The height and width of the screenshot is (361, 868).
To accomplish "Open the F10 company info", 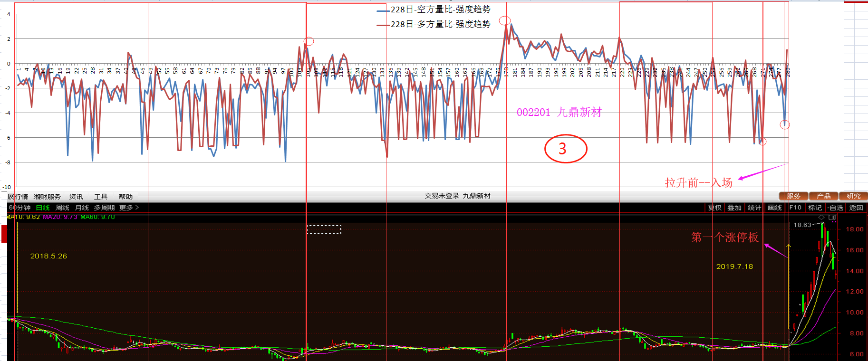I will click(795, 208).
